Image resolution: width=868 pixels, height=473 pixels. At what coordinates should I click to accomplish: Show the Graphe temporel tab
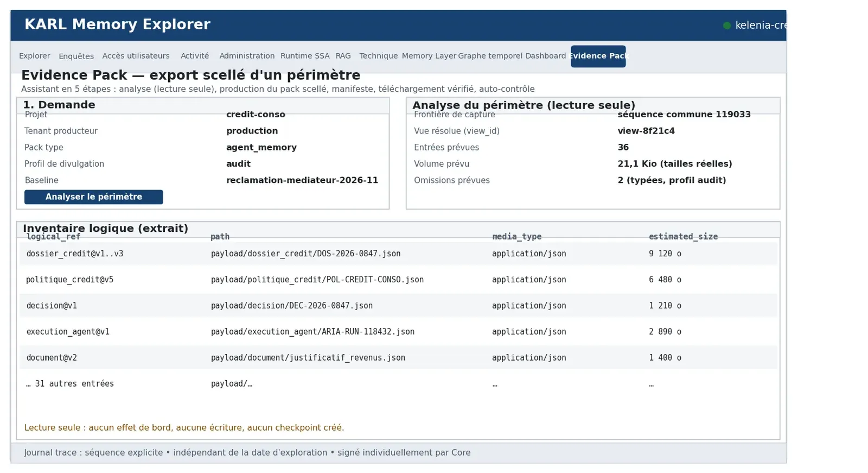tap(490, 56)
